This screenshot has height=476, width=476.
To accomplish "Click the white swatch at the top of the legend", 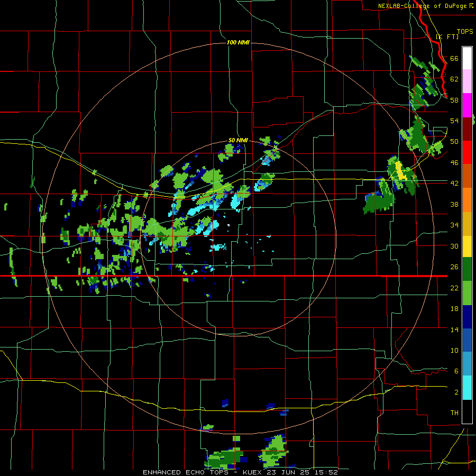I will (x=467, y=58).
